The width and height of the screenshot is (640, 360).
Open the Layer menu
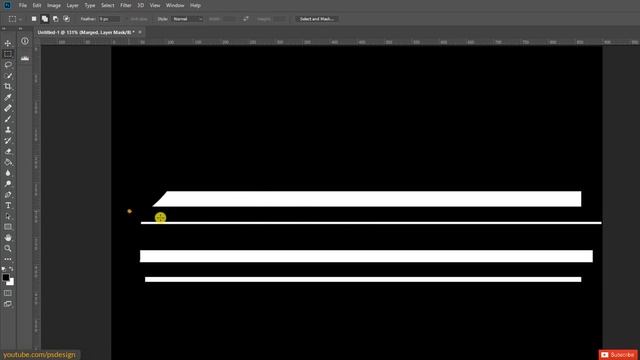[72, 5]
